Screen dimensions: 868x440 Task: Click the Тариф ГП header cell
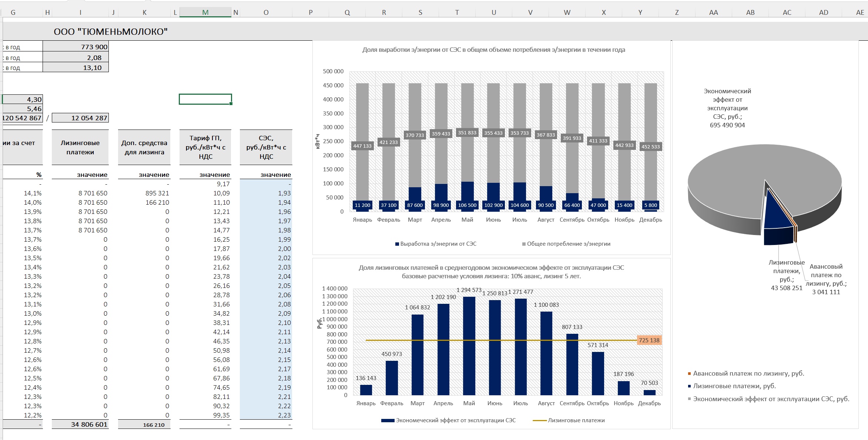pos(205,147)
